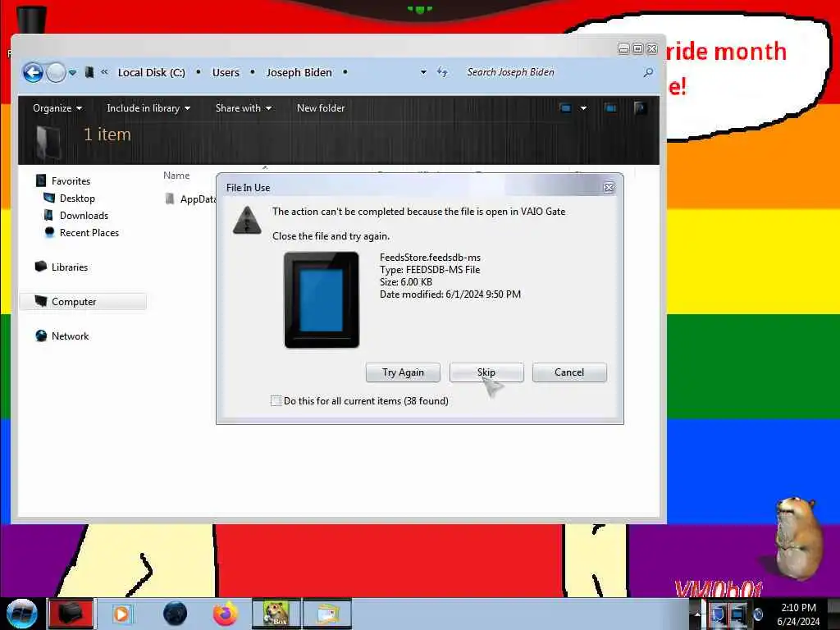The image size is (840, 630).
Task: Select Downloads in the navigation pane
Action: tap(84, 216)
